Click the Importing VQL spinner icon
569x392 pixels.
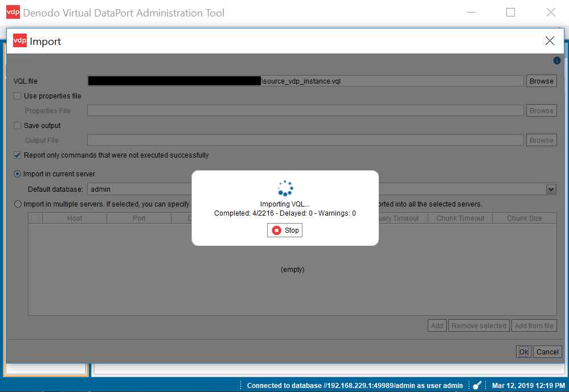[285, 188]
